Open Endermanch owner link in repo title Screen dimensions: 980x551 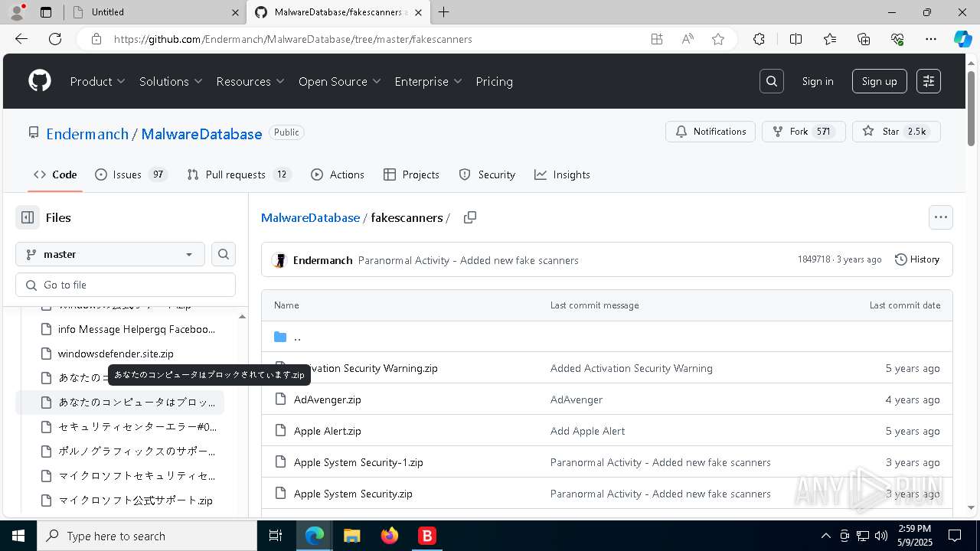(x=87, y=134)
